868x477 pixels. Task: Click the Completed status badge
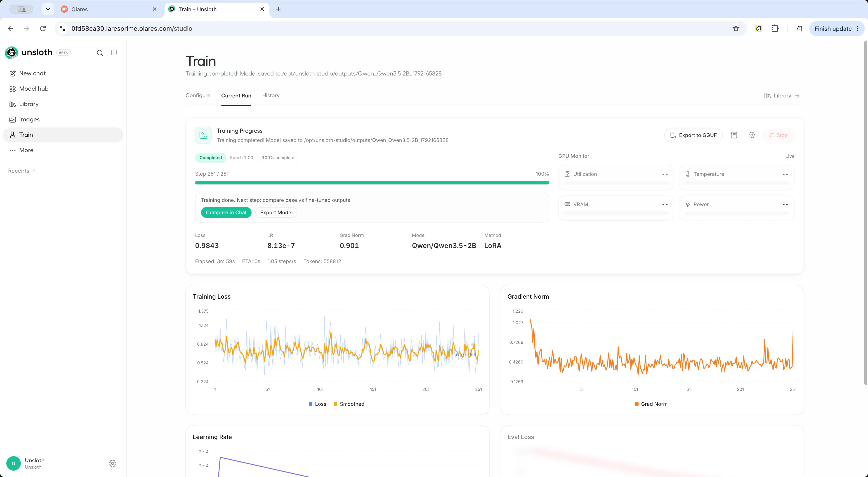click(211, 158)
